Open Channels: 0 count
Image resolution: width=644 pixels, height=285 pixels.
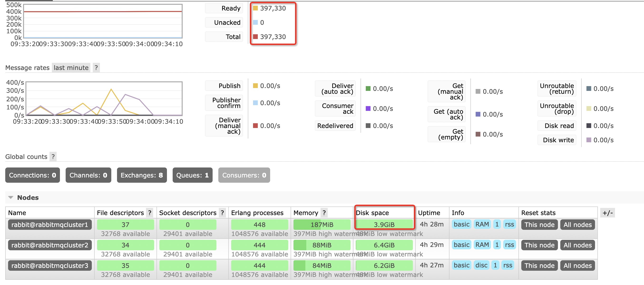click(x=88, y=175)
